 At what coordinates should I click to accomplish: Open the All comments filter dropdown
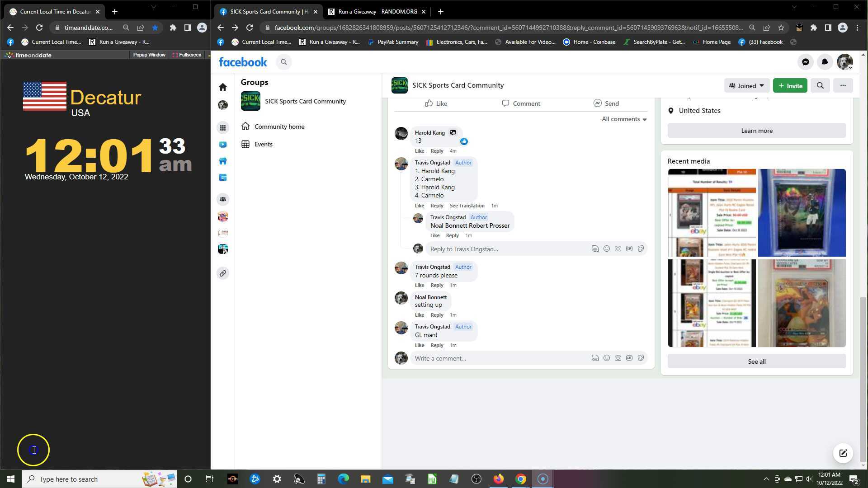(624, 119)
